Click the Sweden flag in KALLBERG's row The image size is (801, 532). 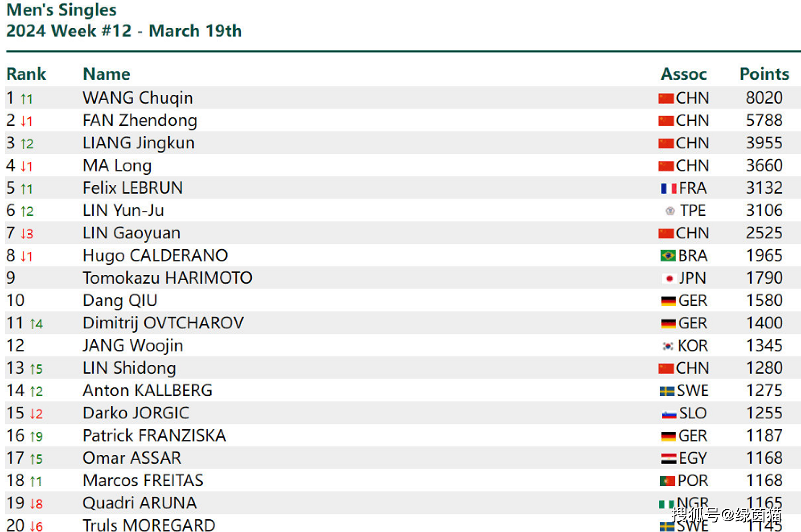(667, 391)
